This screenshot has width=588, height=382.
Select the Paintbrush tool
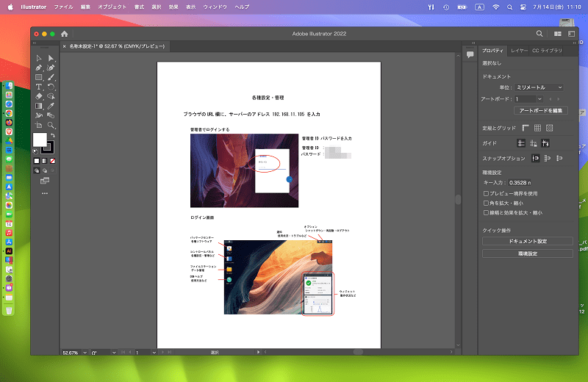(x=51, y=77)
